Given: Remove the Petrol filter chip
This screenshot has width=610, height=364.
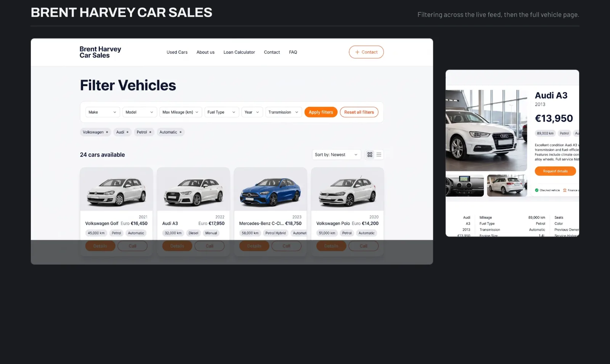Looking at the screenshot, I should coord(150,132).
